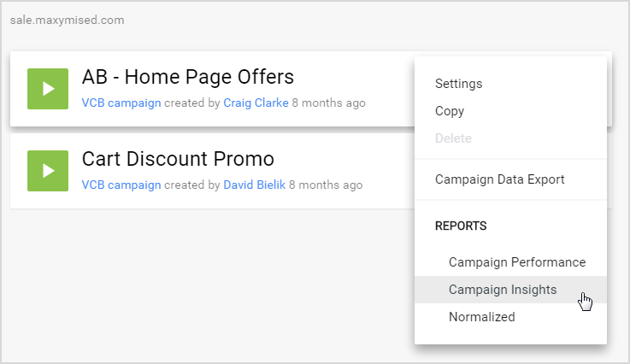Click the greyed-out Delete menu entry

tap(453, 138)
